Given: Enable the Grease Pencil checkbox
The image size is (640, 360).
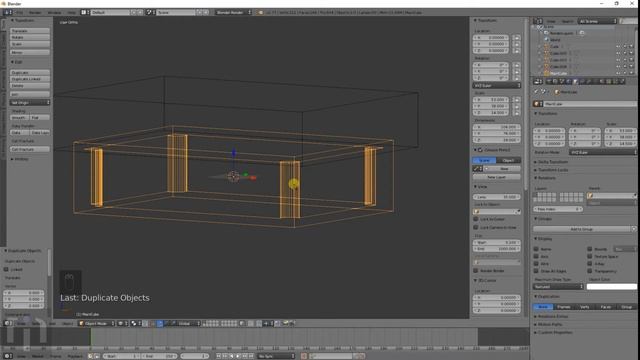Looking at the screenshot, I should click(x=480, y=150).
